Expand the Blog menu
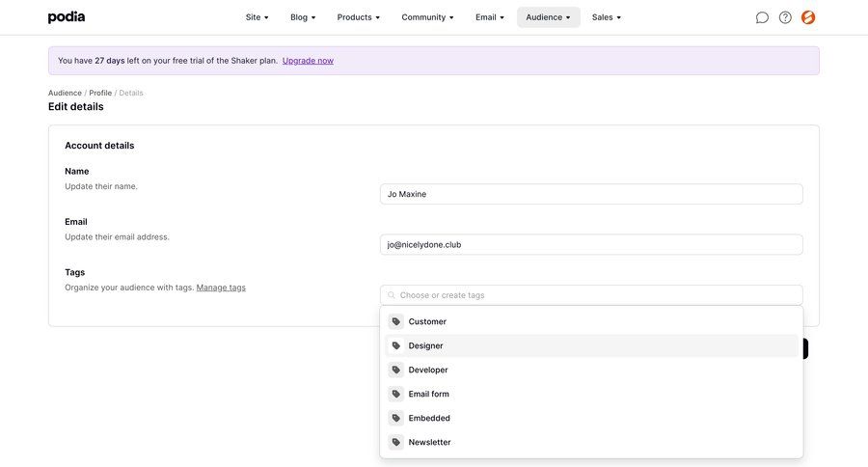Image resolution: width=868 pixels, height=467 pixels. tap(303, 17)
